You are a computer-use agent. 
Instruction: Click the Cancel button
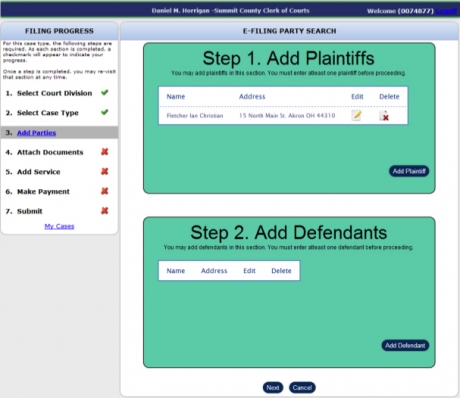coord(302,388)
